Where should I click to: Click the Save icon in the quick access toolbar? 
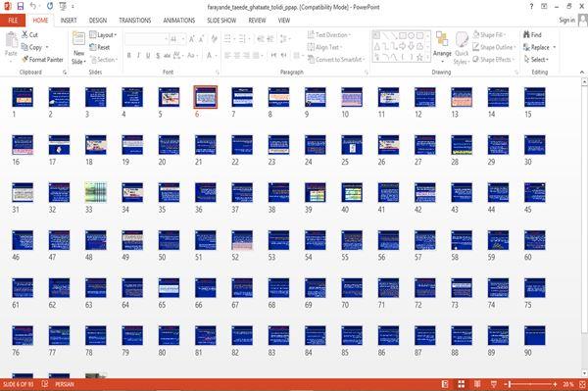[21, 7]
